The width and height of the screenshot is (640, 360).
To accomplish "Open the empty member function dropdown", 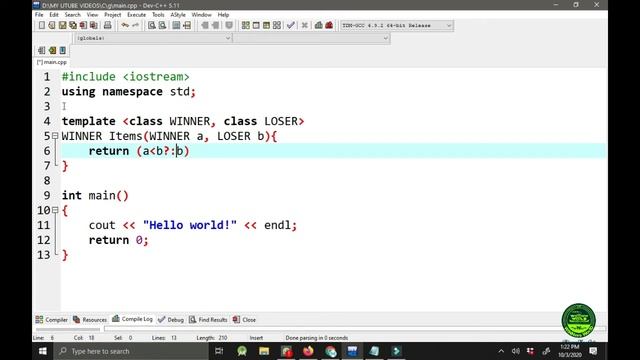I will (311, 38).
